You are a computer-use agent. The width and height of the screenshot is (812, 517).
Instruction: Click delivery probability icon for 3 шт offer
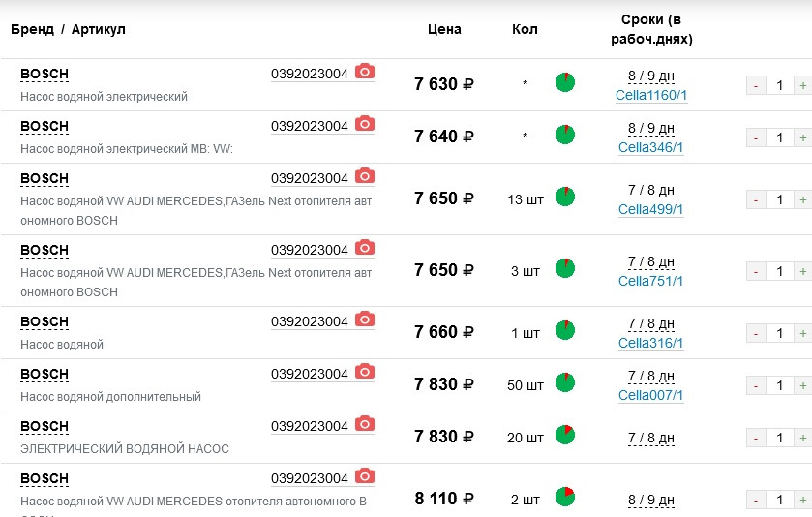click(x=565, y=268)
